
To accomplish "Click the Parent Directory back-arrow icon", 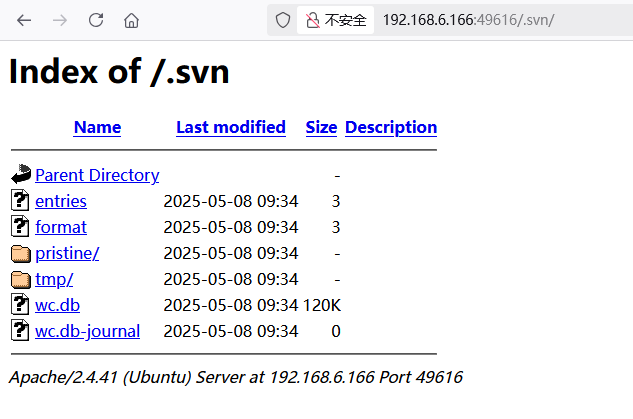I will tap(21, 175).
